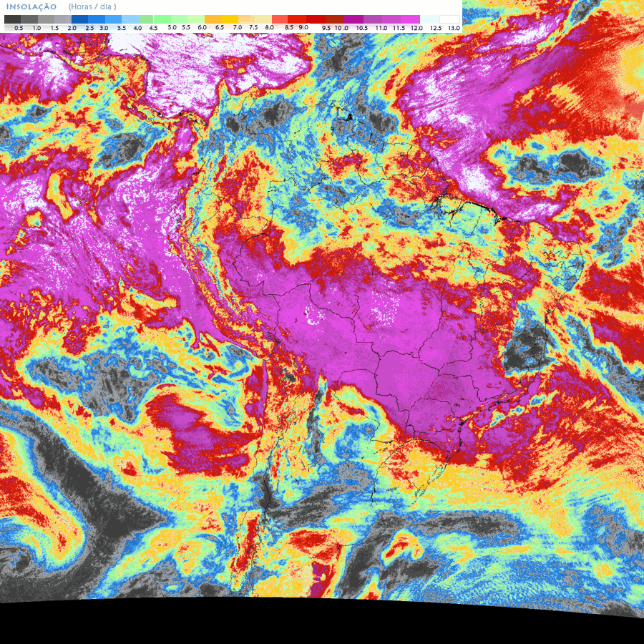Pick the lighter blue swatch above 3.5
Screen dimensions: 644x644
click(113, 19)
